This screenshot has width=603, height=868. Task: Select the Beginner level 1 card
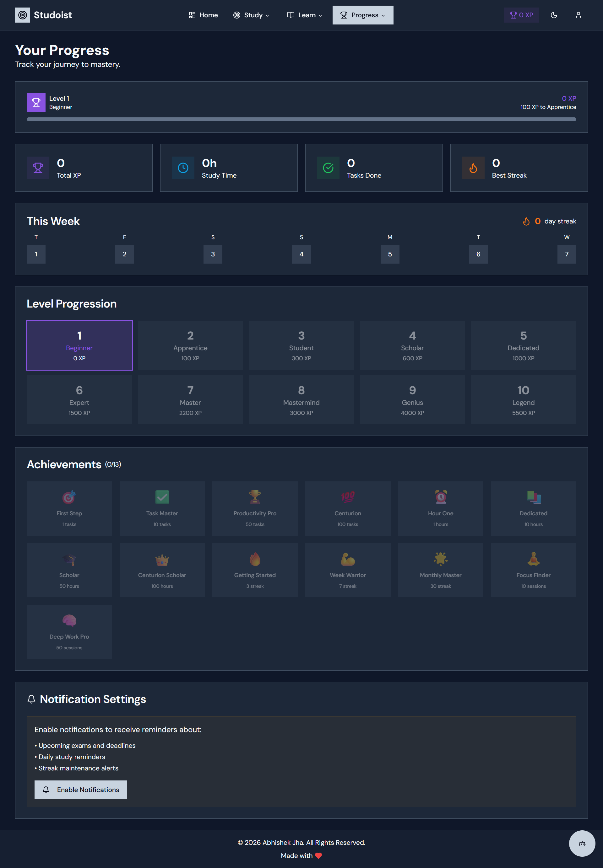[79, 345]
